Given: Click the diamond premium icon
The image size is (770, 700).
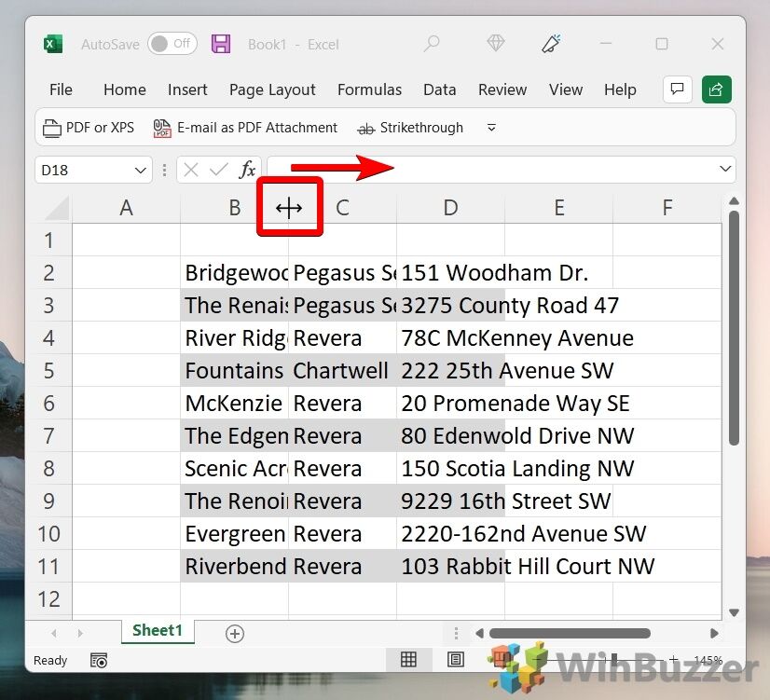Looking at the screenshot, I should coord(496,44).
